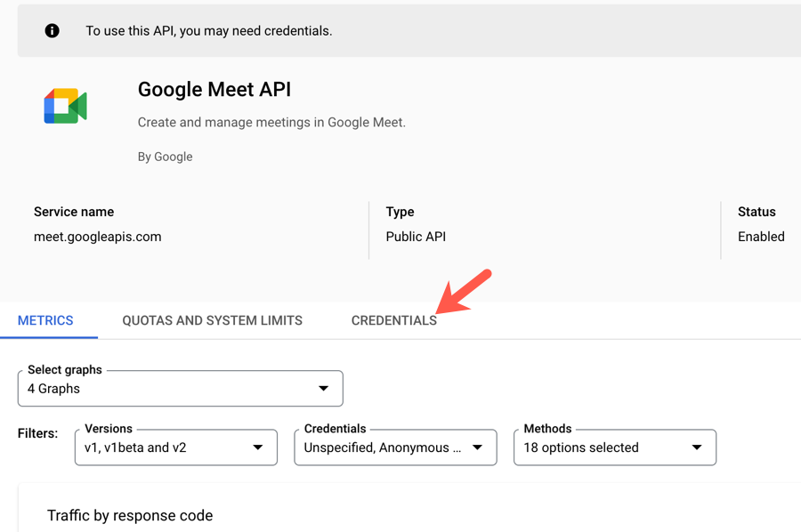The width and height of the screenshot is (801, 532).
Task: Click the arrow beside 18 options selected
Action: (x=697, y=447)
